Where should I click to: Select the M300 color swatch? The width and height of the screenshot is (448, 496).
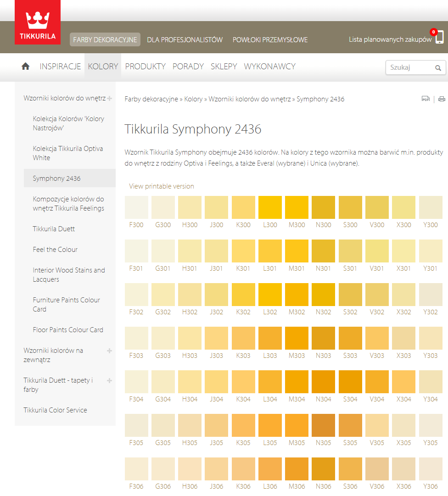click(297, 207)
